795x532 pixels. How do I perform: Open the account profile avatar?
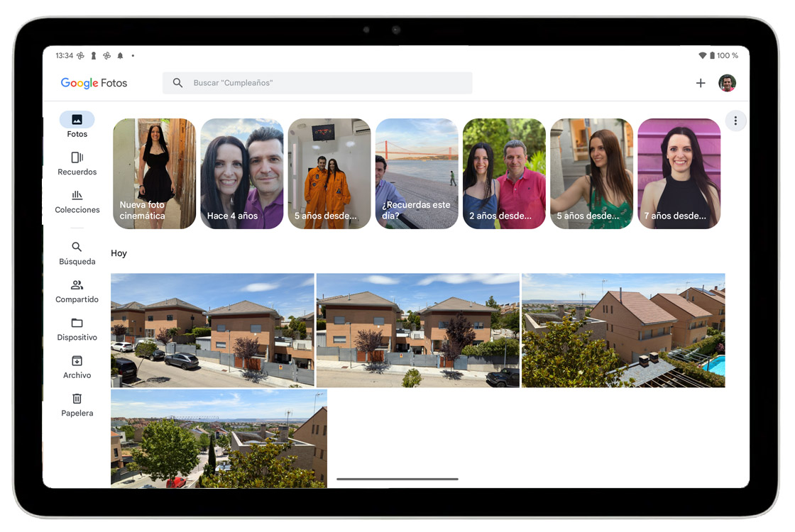[x=727, y=83]
